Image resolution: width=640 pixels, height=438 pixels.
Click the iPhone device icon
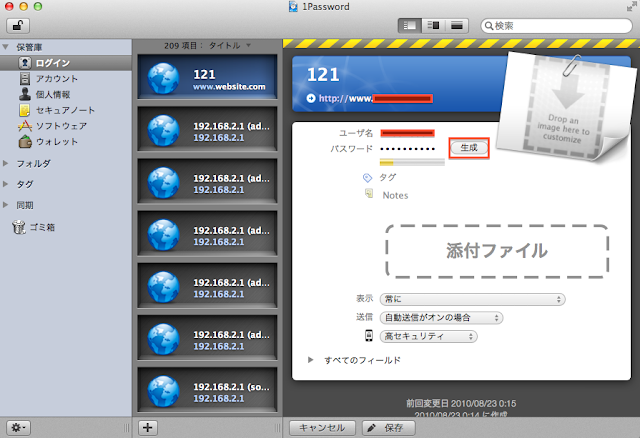(x=369, y=336)
